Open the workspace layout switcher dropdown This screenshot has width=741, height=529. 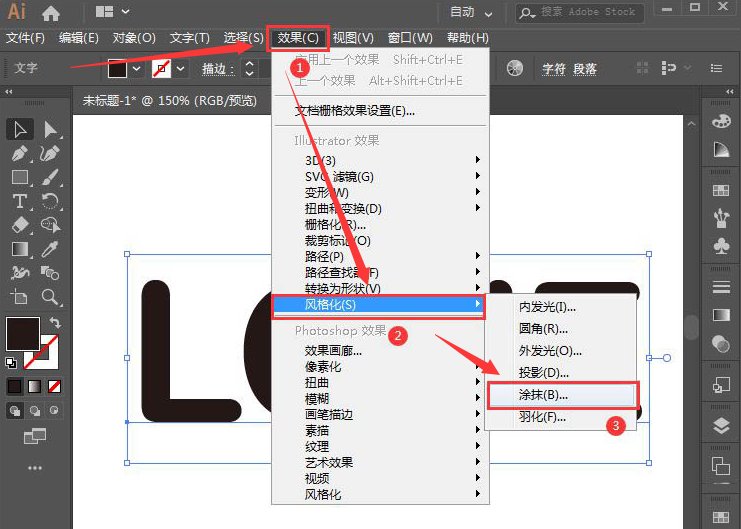(112, 12)
